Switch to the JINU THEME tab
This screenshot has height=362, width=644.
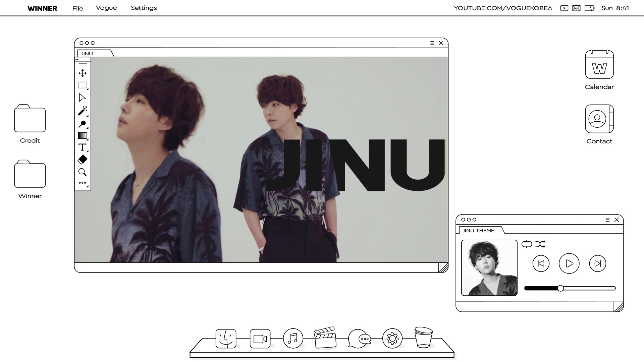click(x=478, y=231)
